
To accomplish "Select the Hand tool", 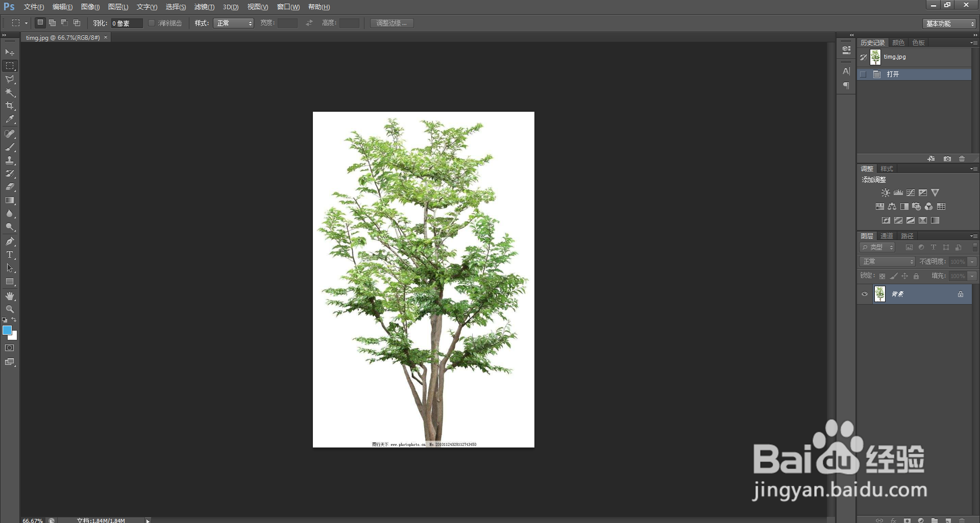I will (10, 296).
